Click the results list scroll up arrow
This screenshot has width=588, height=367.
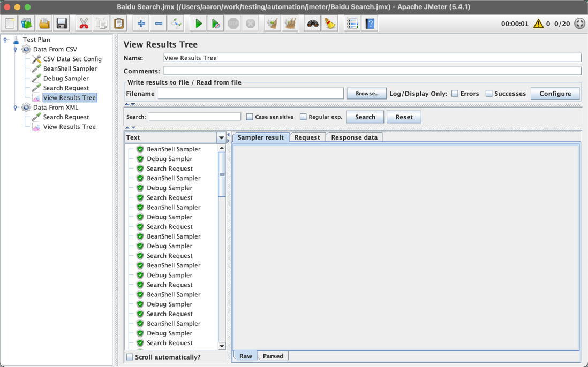tap(222, 148)
